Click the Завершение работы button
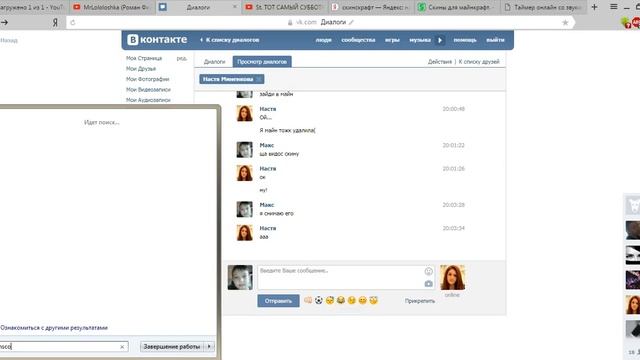This screenshot has width=640, height=360. pyautogui.click(x=172, y=346)
